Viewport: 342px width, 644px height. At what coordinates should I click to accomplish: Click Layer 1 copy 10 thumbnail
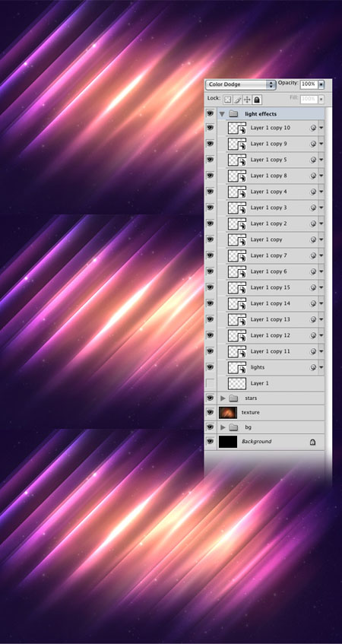tap(237, 128)
